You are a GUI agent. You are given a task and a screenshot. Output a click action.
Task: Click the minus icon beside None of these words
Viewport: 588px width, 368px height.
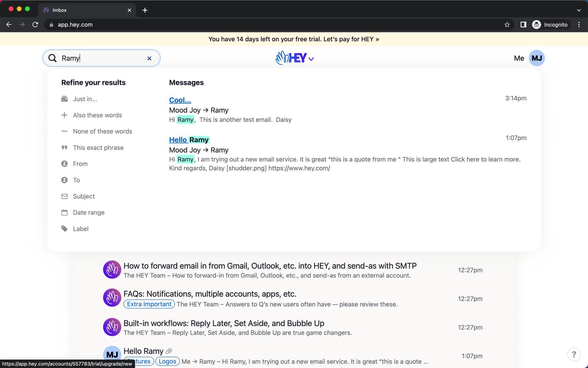tap(64, 131)
